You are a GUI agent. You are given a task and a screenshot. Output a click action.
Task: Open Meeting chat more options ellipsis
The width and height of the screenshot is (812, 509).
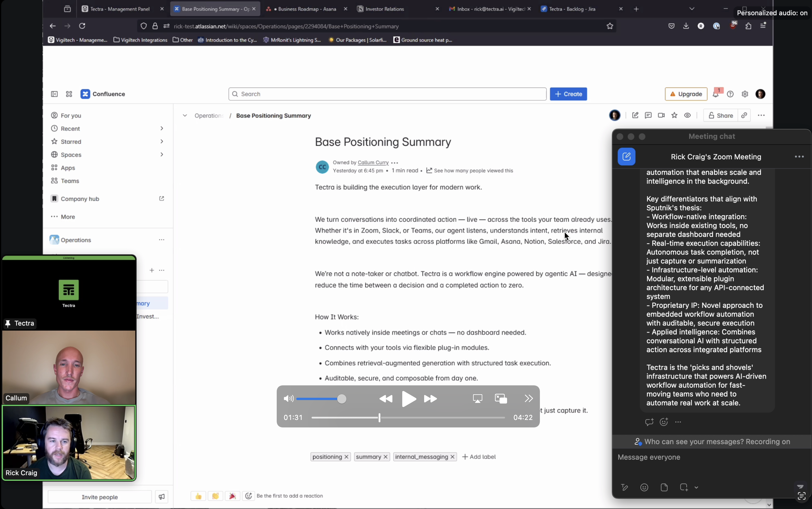click(799, 157)
